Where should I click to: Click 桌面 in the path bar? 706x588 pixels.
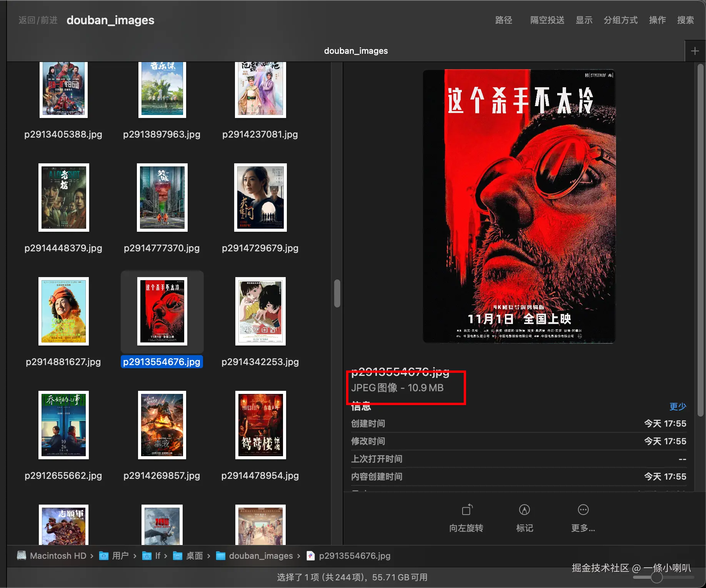coord(194,556)
